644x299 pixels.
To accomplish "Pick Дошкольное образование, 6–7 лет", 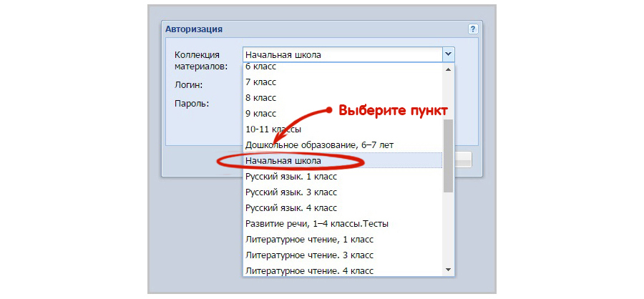I will 319,145.
